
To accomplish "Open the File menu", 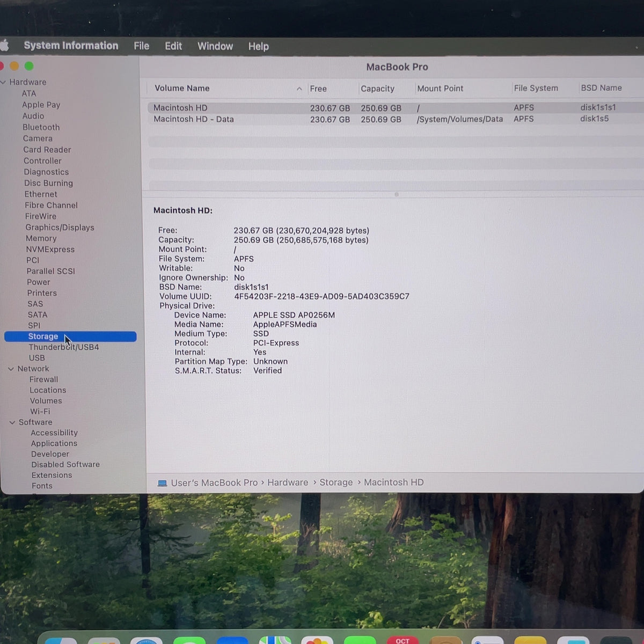I will [x=142, y=46].
